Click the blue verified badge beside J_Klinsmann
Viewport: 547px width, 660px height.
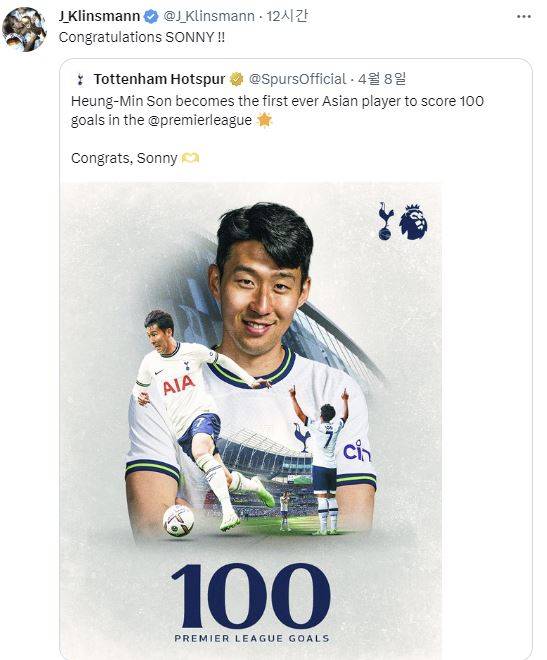151,16
